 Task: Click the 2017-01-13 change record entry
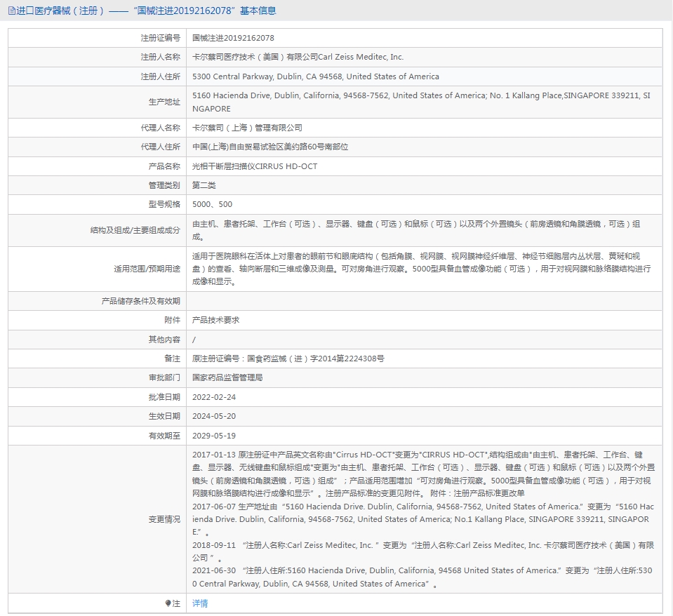(424, 474)
